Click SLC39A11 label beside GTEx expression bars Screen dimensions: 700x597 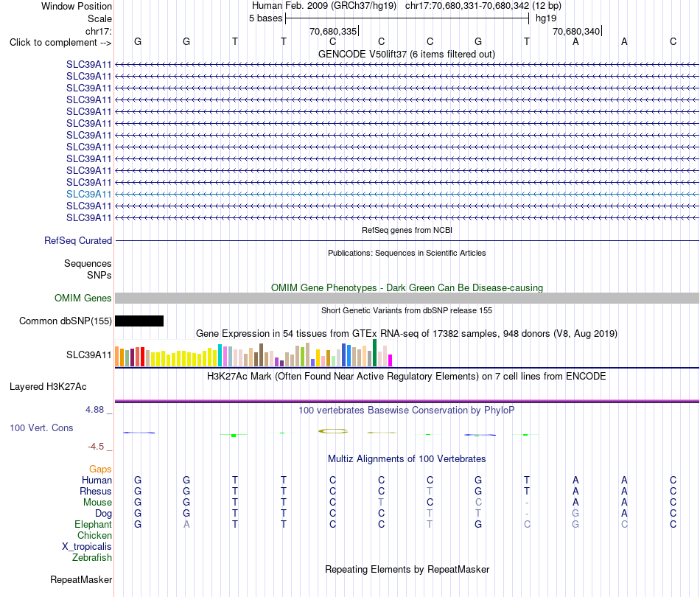pyautogui.click(x=88, y=355)
